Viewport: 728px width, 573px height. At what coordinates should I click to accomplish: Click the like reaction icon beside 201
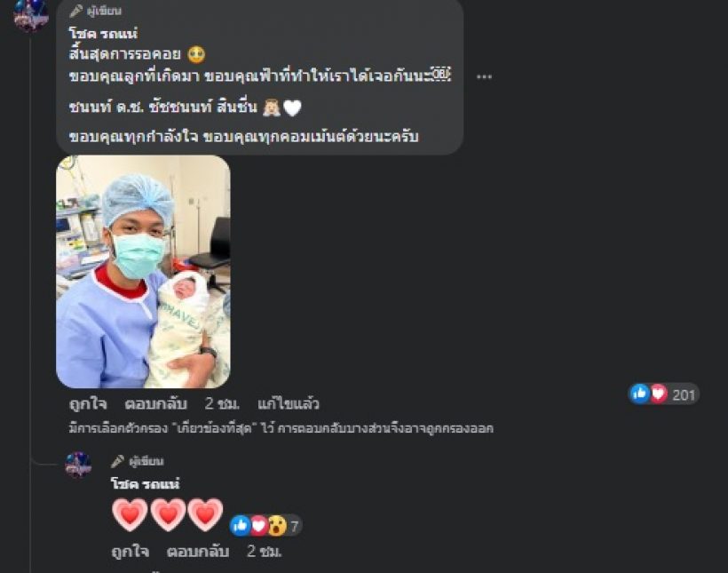[x=639, y=394]
